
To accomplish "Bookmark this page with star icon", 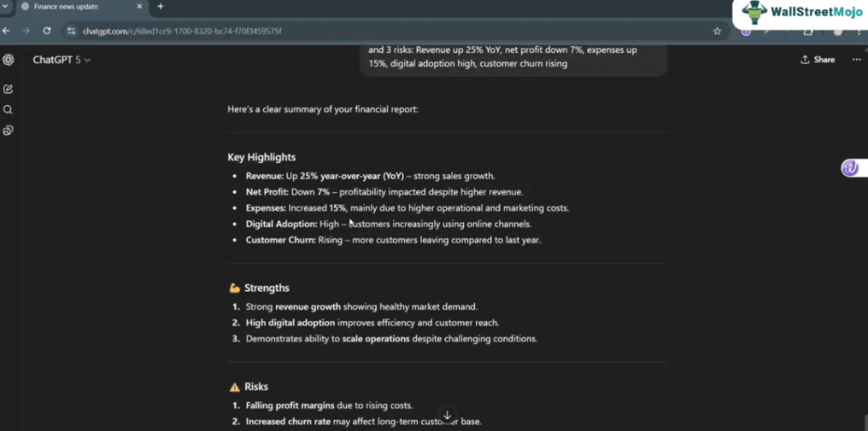I will pos(717,31).
